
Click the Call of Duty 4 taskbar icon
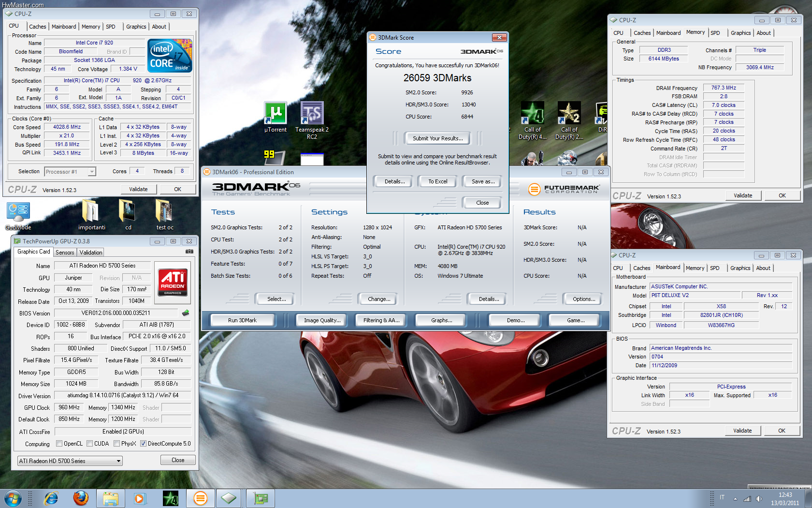[x=170, y=498]
